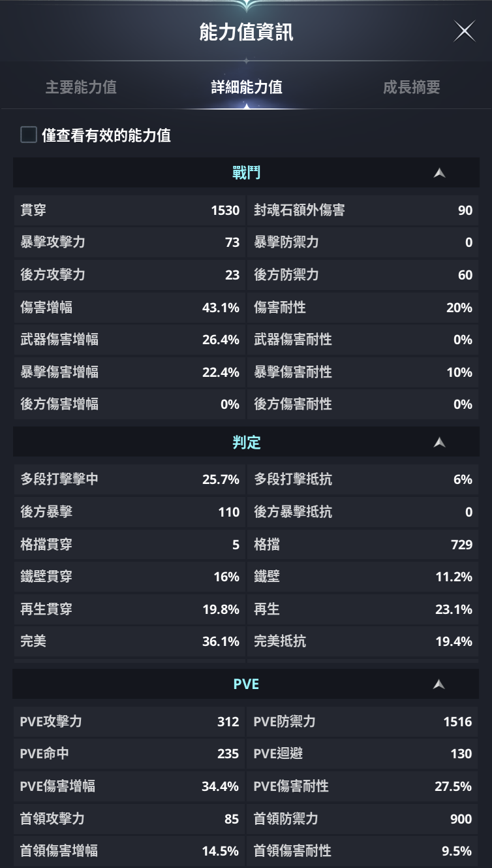This screenshot has width=492, height=868.
Task: Collapse the 判定 section arrow
Action: (439, 443)
